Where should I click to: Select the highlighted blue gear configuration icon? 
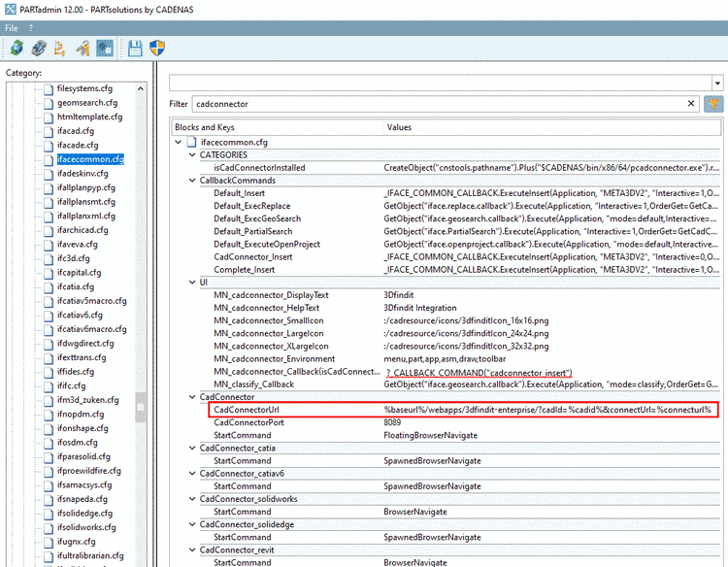(x=105, y=49)
